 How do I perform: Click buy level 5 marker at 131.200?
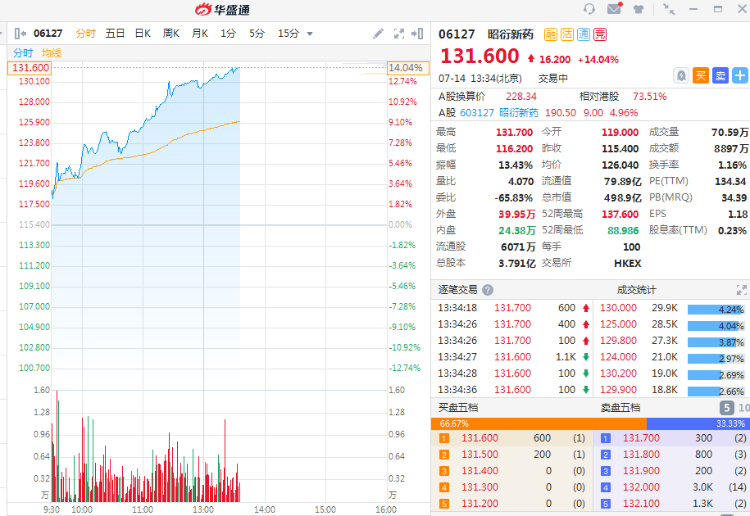(444, 504)
